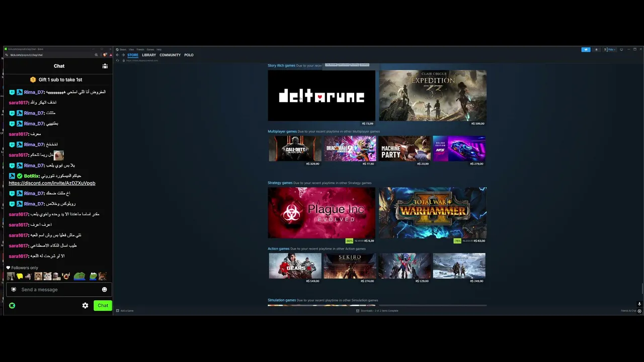The width and height of the screenshot is (644, 362).
Task: Switch to the STORE tab
Action: (133, 55)
